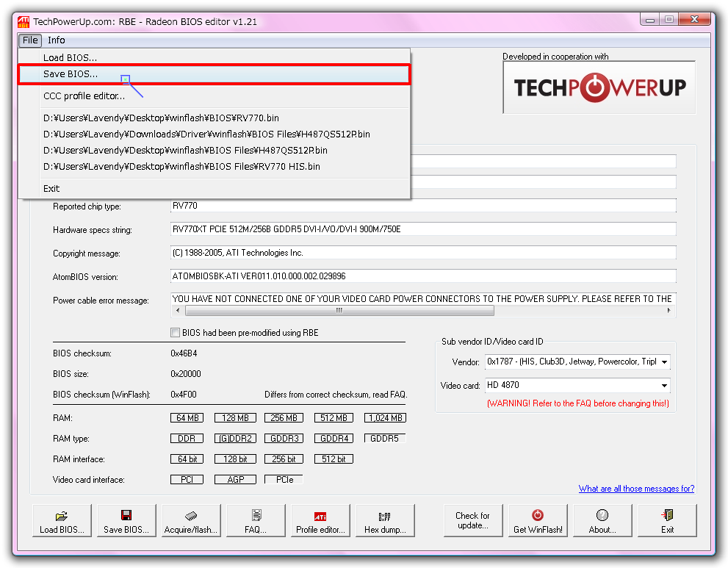
Task: Click the Get WinFlash power icon button
Action: 538,520
